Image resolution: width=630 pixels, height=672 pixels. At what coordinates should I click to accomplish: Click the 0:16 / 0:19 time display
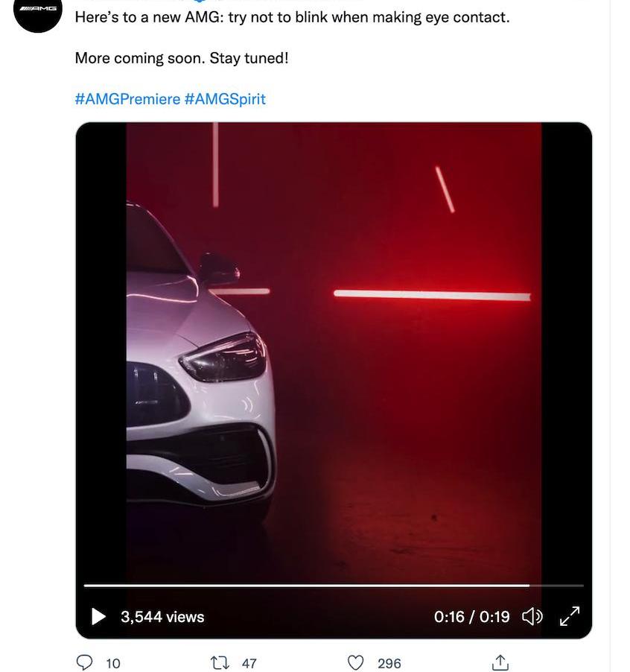(x=471, y=617)
